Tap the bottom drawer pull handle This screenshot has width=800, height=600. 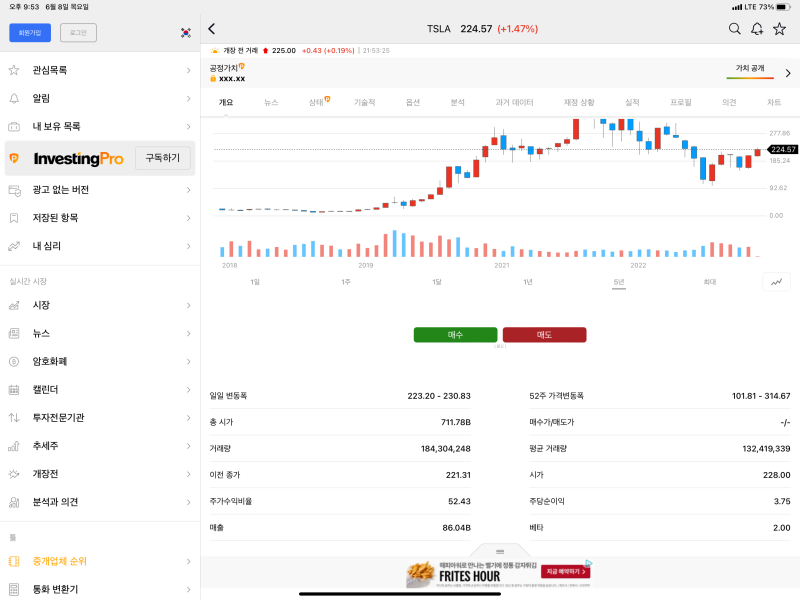[500, 552]
